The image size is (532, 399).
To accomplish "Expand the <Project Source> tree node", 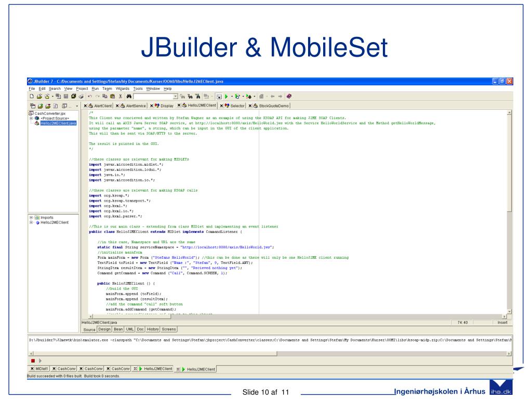I will (31, 118).
